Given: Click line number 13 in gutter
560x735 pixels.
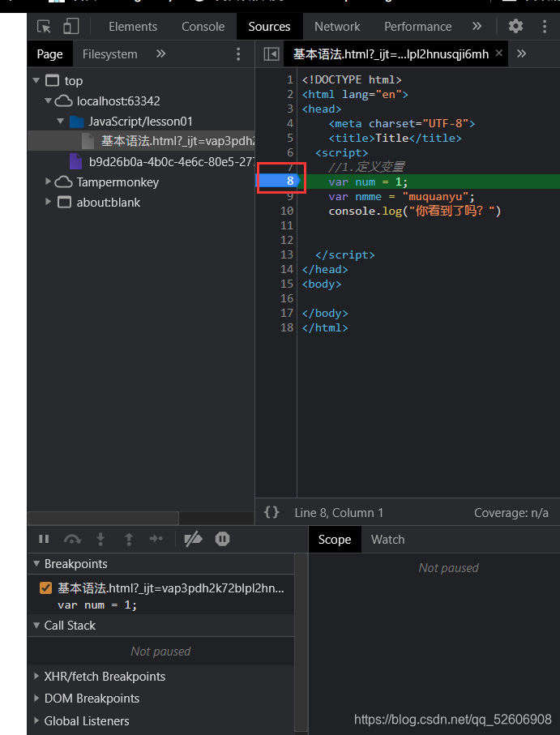Looking at the screenshot, I should (287, 254).
